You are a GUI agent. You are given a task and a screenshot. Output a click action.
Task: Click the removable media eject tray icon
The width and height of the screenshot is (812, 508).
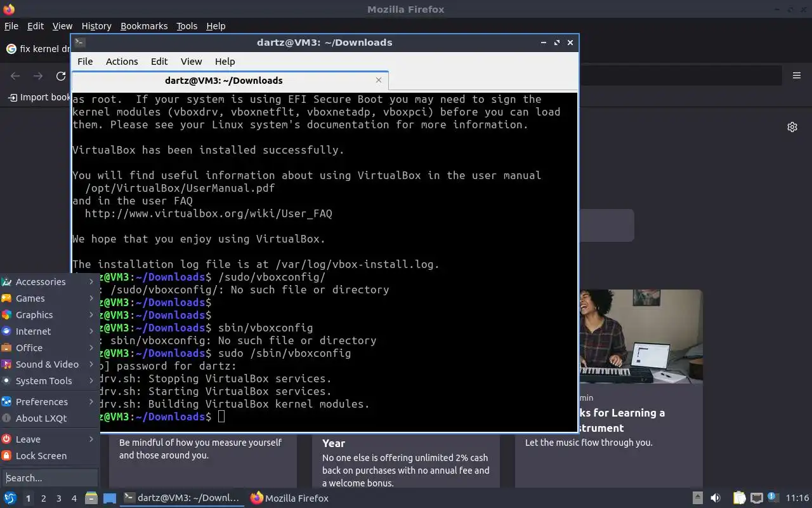[x=697, y=498]
